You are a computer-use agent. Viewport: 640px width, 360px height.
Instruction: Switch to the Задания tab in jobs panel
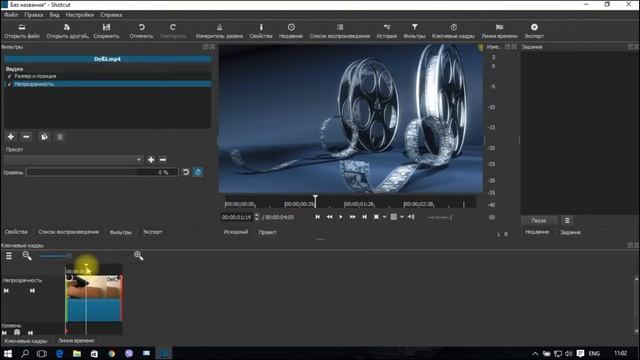click(x=570, y=232)
